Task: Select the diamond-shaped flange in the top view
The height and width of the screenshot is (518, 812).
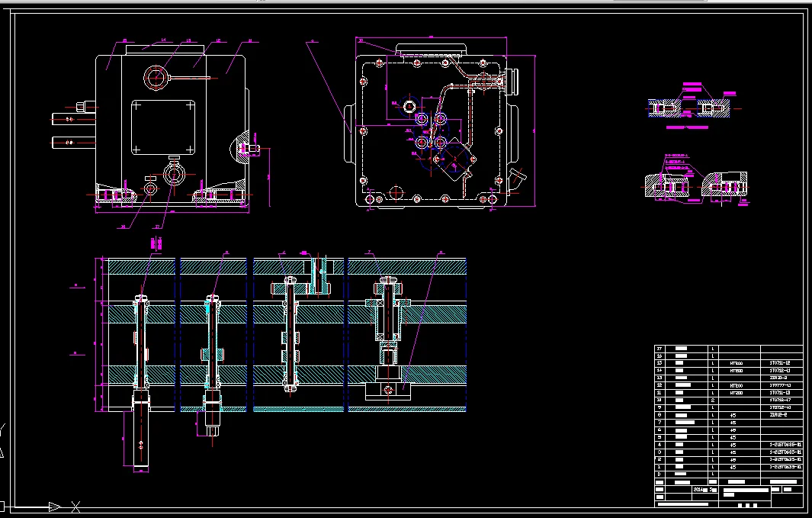Action: (454, 159)
